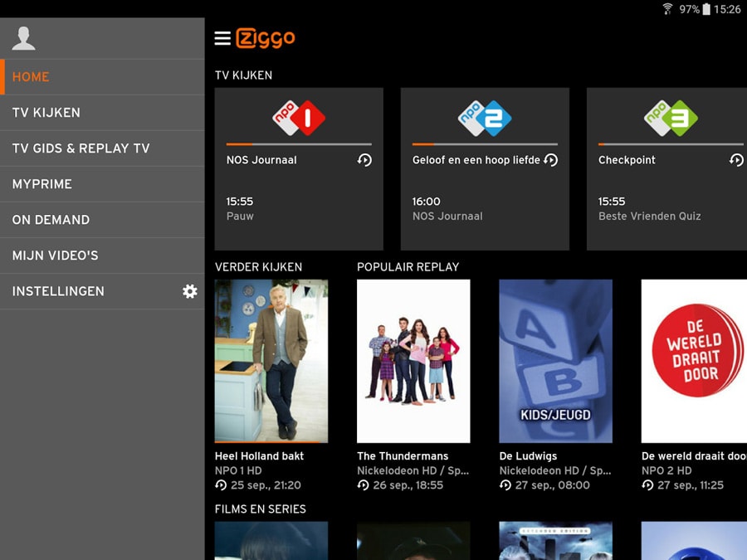
Task: Open the POPULAIR REPLAY section heading
Action: (x=408, y=266)
